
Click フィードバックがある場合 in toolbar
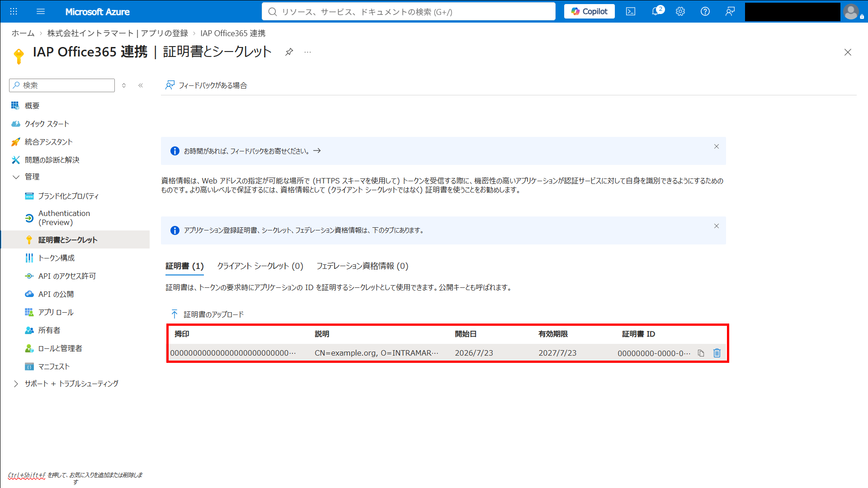(206, 85)
